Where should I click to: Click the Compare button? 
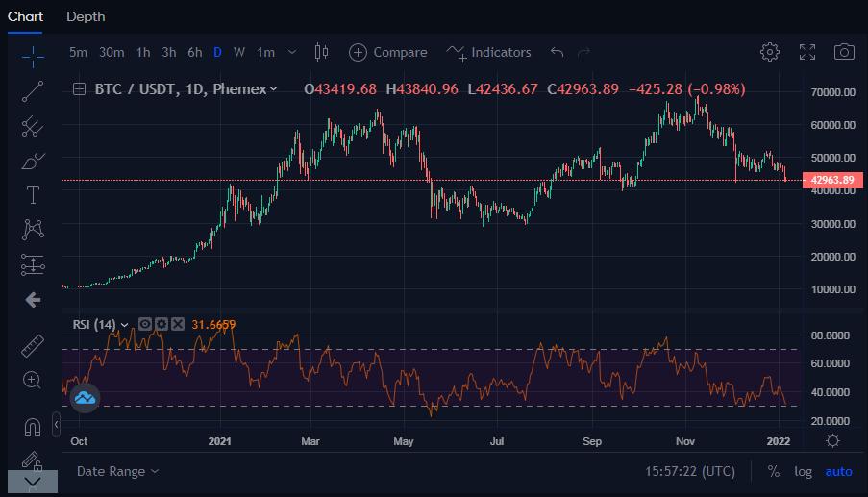pos(388,52)
